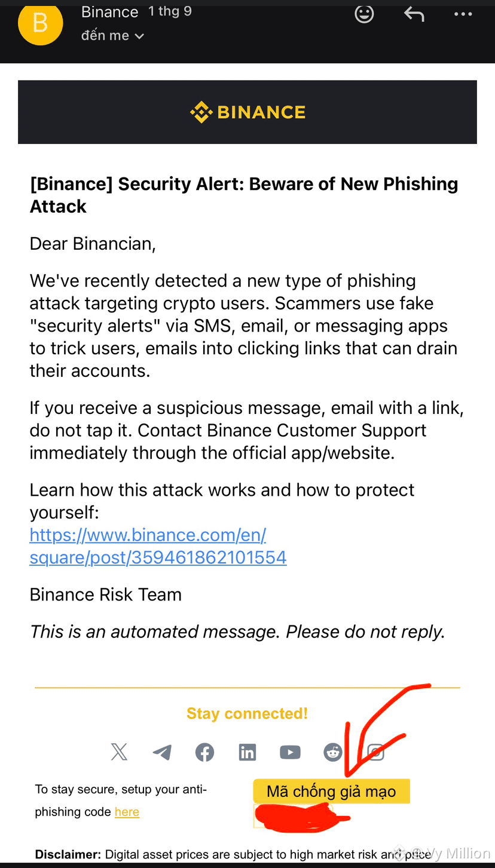Open the binance.com square post link

(x=158, y=546)
